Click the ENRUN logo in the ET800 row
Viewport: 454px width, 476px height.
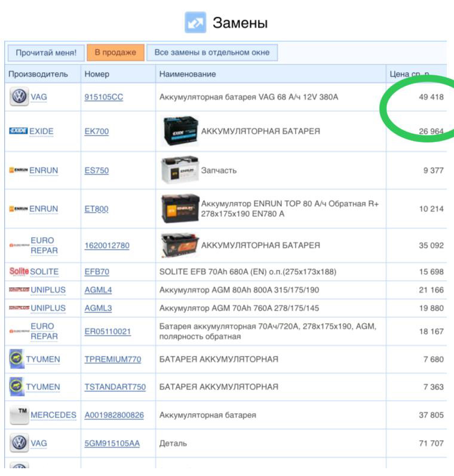19,208
